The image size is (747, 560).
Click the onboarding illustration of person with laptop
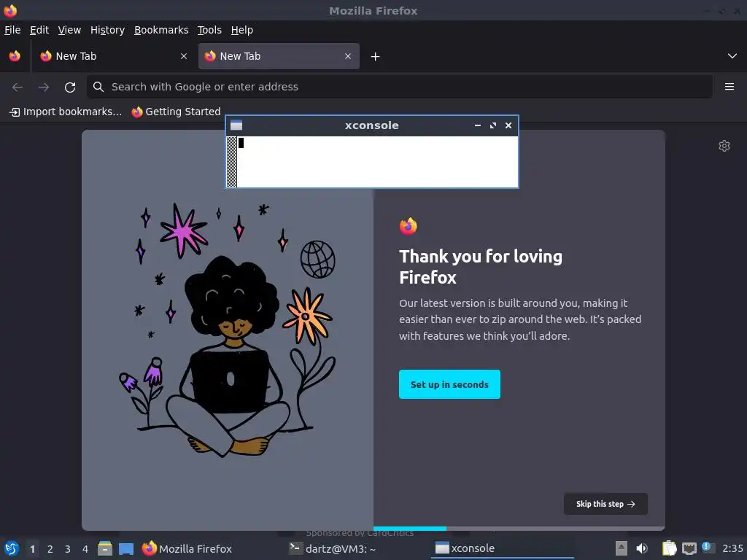[x=228, y=330]
